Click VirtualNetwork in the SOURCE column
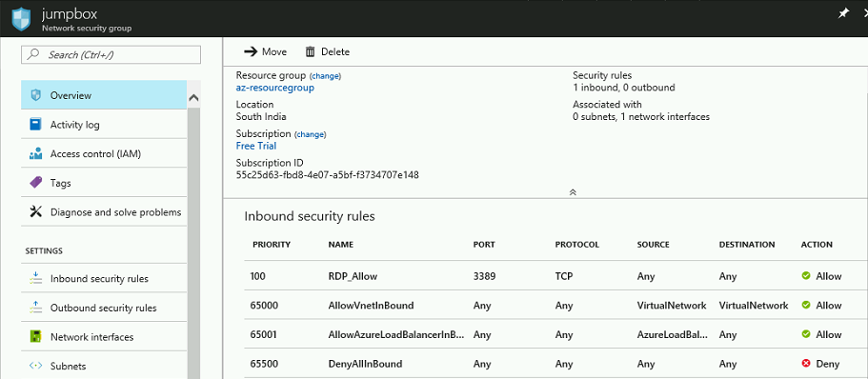The image size is (868, 379). [672, 306]
